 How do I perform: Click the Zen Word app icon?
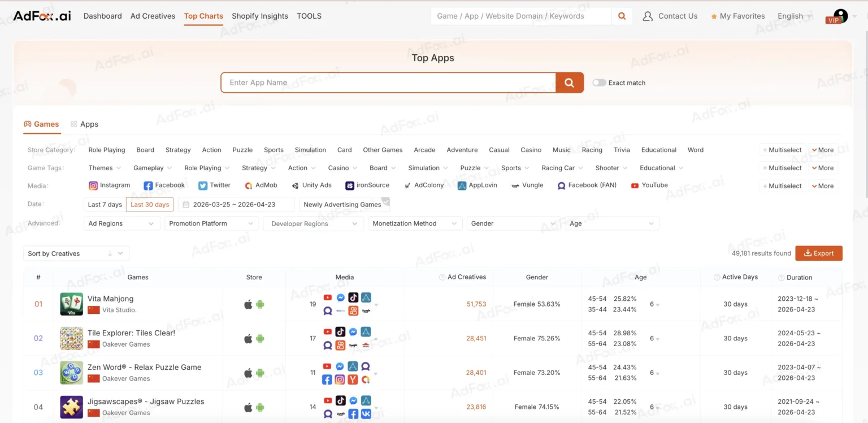click(72, 373)
